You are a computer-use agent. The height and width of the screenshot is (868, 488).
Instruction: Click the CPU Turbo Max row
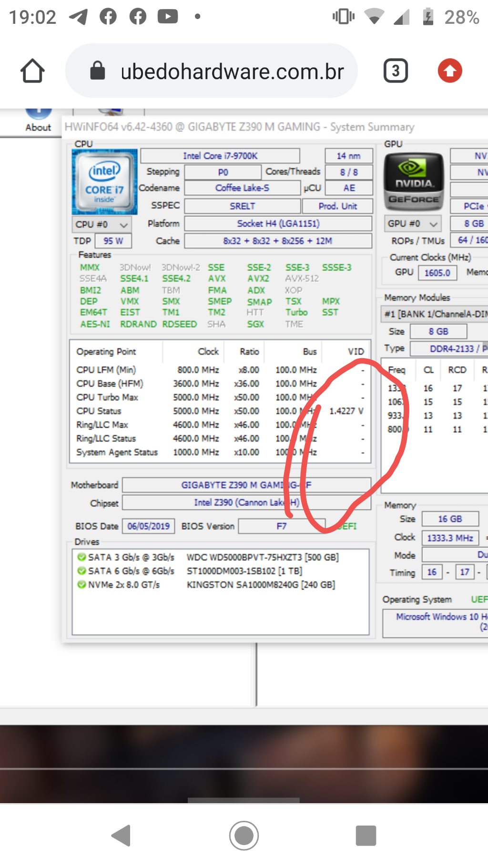[x=220, y=397]
